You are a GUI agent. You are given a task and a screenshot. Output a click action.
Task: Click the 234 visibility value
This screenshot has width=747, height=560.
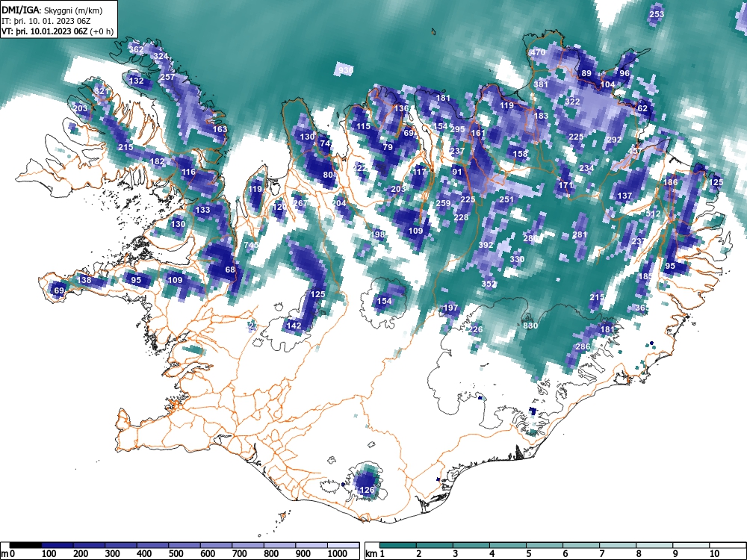click(586, 168)
